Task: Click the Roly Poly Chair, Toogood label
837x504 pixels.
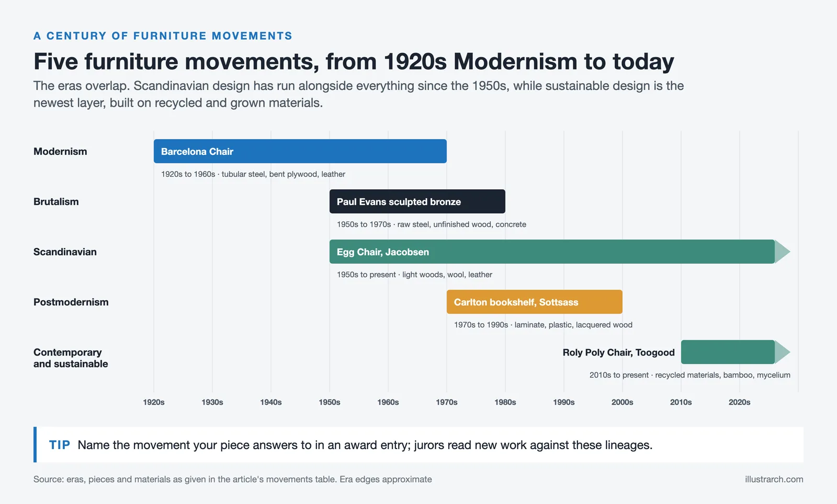Action: click(x=619, y=352)
